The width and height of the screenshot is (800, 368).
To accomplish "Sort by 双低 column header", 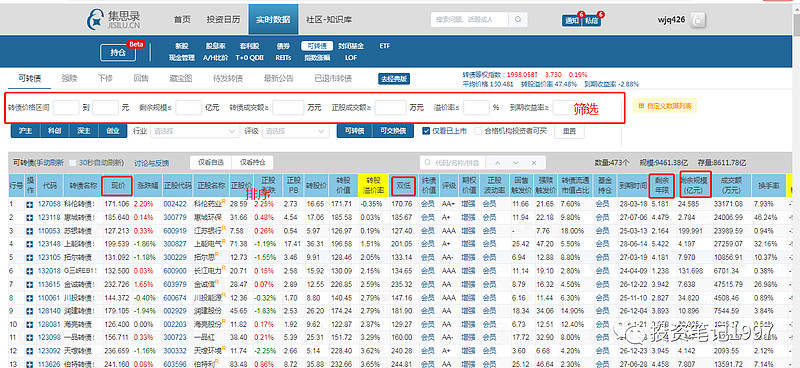I will click(403, 186).
